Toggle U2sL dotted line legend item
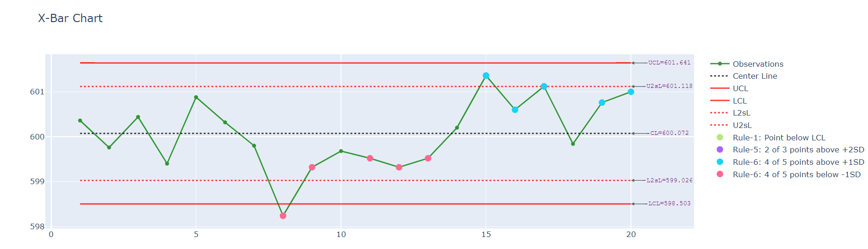The image size is (868, 249). point(742,125)
